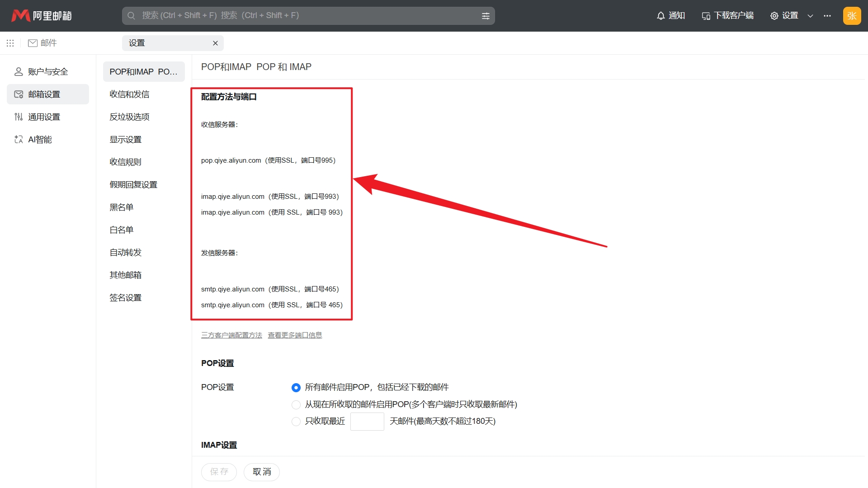868x488 pixels.
Task: Click the search input field
Action: pos(308,16)
